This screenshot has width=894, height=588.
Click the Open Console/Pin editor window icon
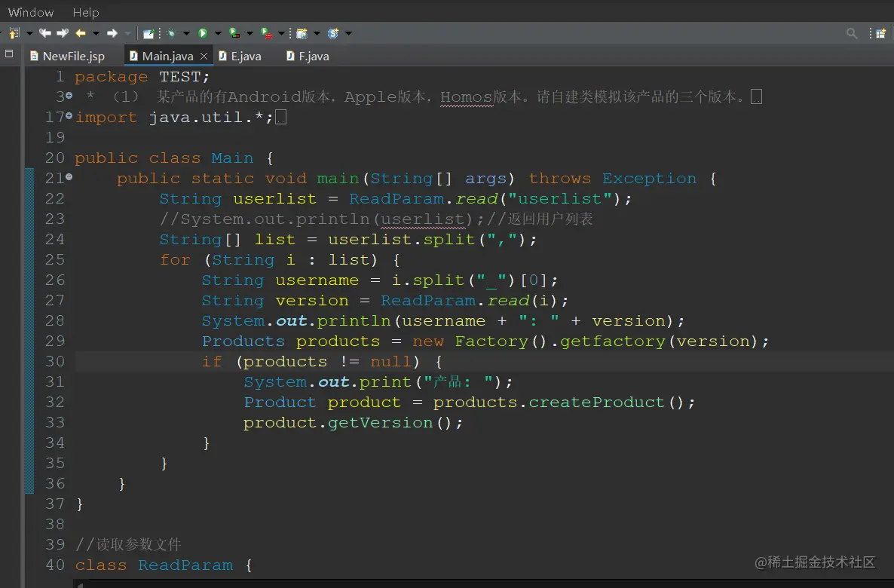point(148,33)
